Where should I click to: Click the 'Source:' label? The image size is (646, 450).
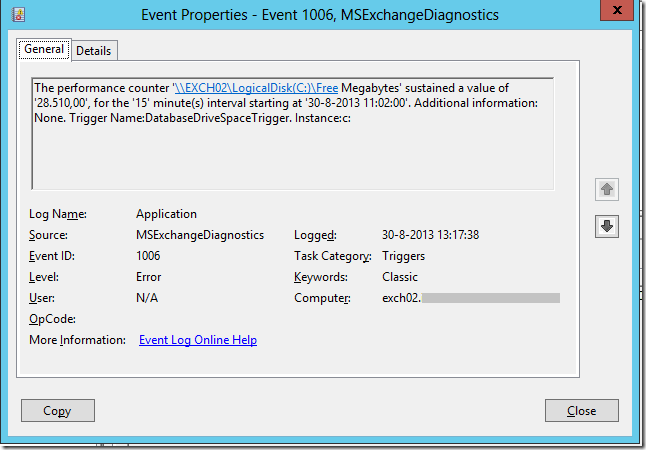click(x=48, y=235)
